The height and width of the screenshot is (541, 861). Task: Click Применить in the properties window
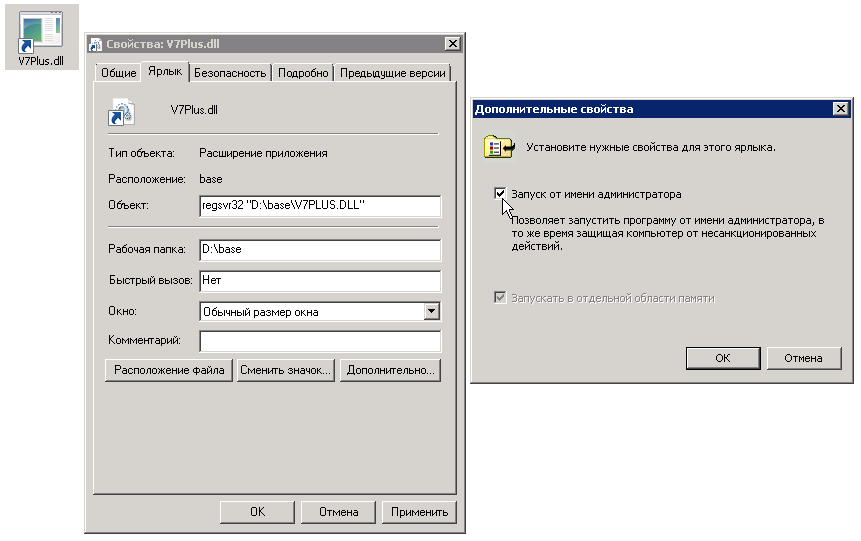pos(419,512)
